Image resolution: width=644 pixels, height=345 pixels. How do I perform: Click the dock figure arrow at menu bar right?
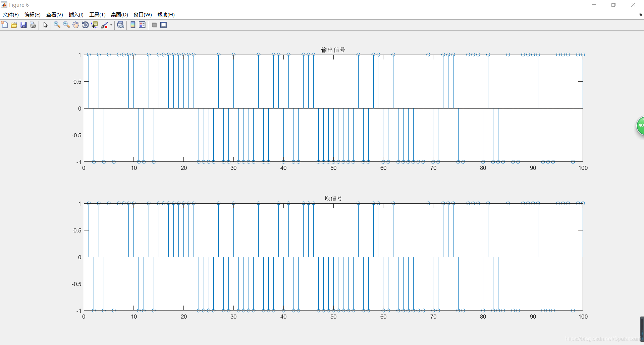[641, 15]
